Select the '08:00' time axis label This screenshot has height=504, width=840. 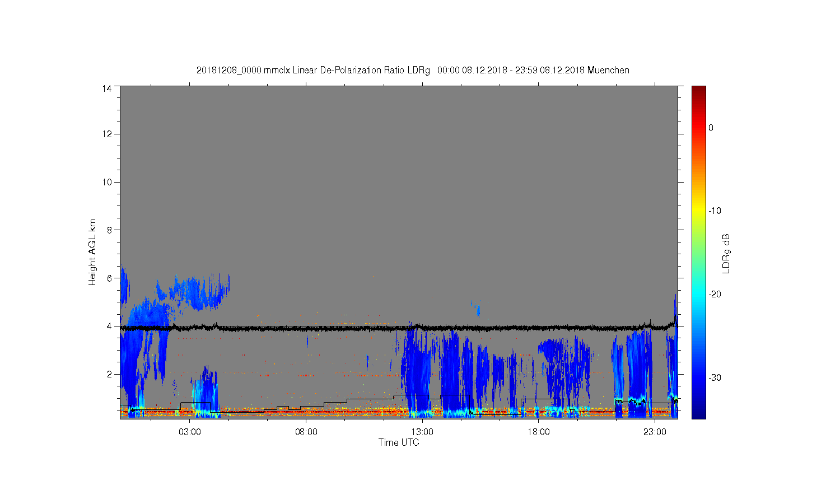pyautogui.click(x=306, y=432)
